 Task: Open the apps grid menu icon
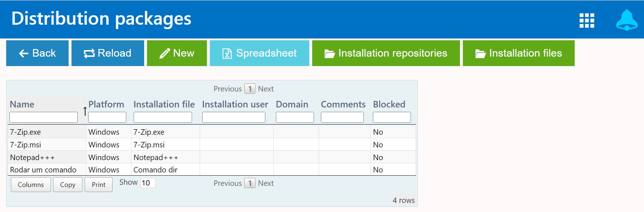tap(587, 20)
